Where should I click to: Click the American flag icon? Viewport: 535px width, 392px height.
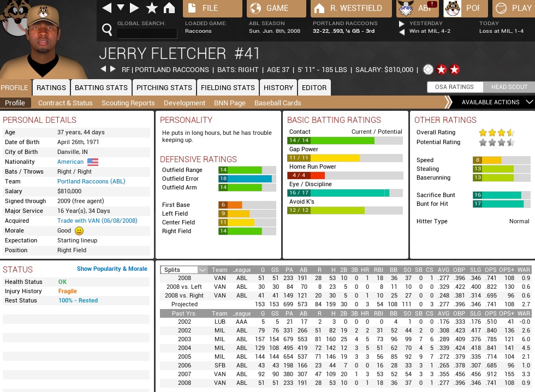pyautogui.click(x=92, y=162)
